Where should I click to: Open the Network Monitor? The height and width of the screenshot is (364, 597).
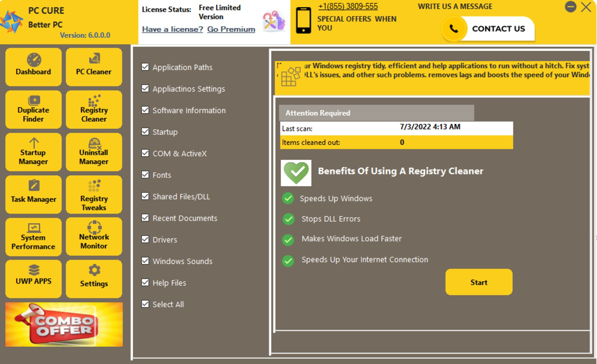(94, 237)
